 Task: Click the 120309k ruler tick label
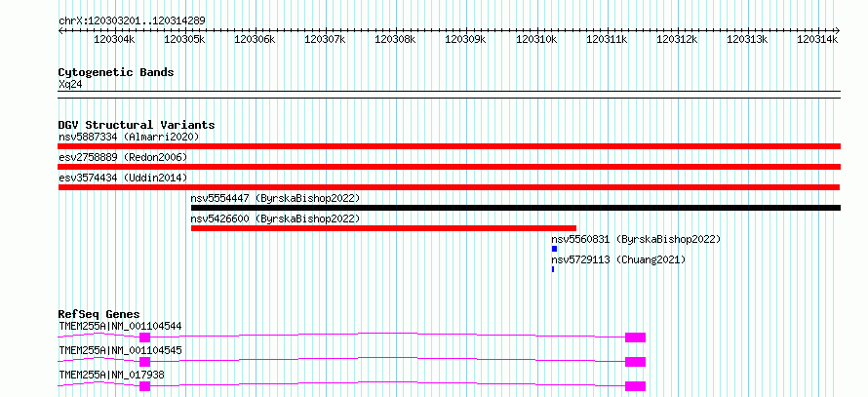(465, 39)
